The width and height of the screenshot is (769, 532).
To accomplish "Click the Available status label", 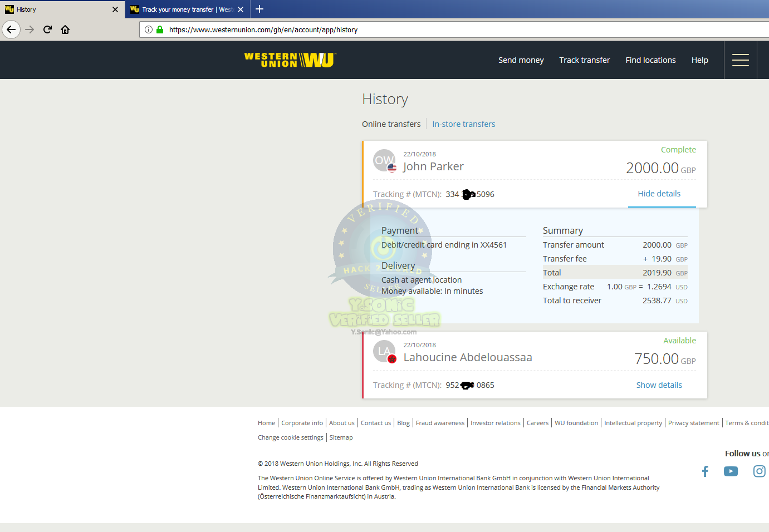I will point(679,341).
